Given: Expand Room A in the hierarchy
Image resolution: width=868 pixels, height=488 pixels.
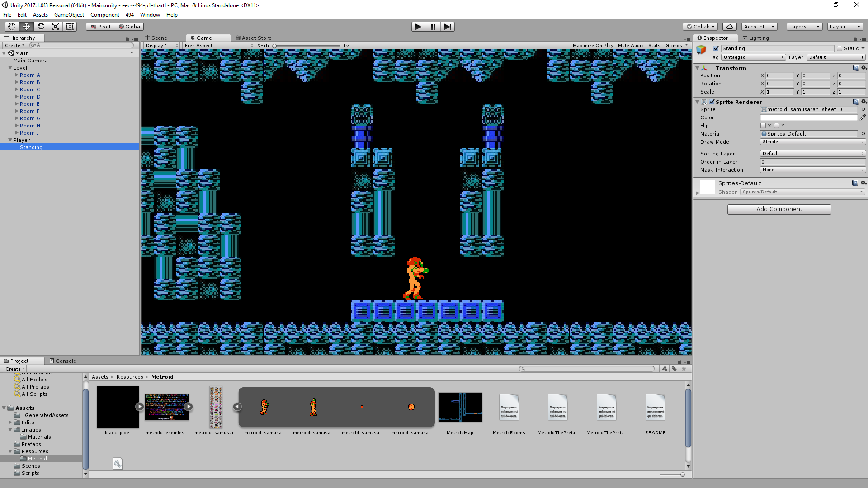Looking at the screenshot, I should (17, 75).
